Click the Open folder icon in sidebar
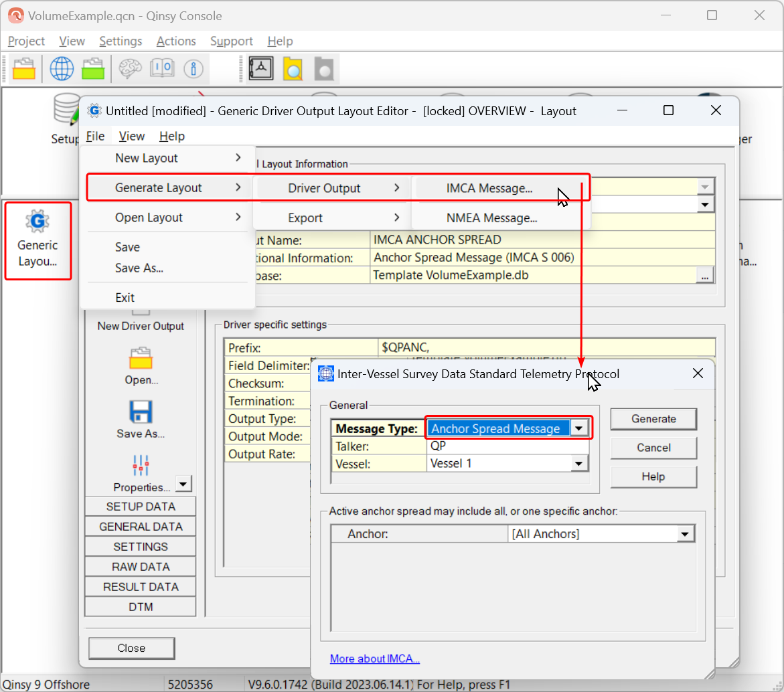Screen dimensions: 784x692 pos(141,359)
